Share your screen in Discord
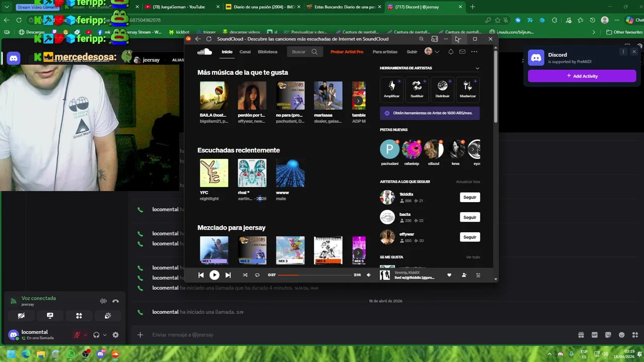Viewport: 644px width, 362px height. pos(50,316)
